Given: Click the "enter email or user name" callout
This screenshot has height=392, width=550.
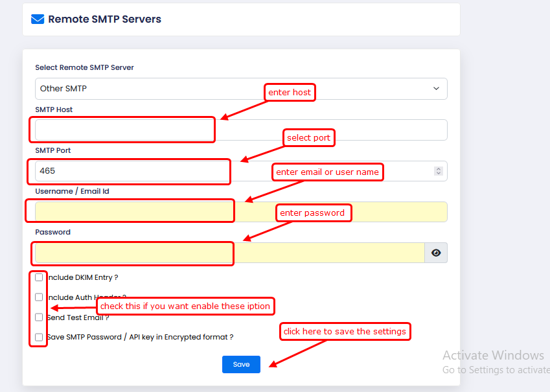Looking at the screenshot, I should coord(327,172).
